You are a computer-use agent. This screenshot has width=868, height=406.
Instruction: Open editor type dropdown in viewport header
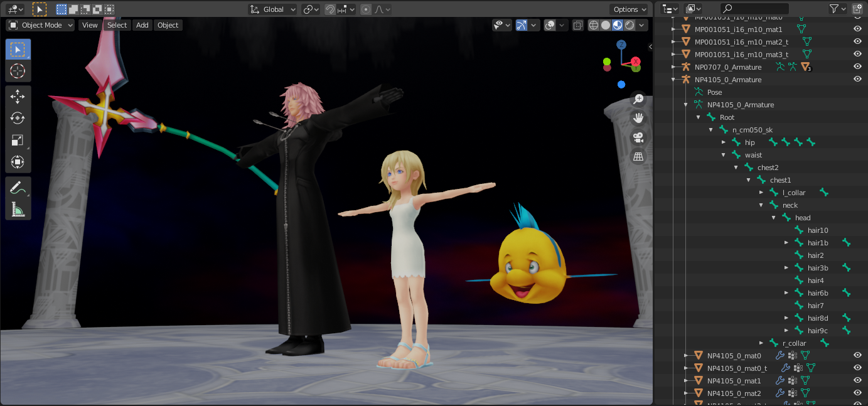click(15, 9)
